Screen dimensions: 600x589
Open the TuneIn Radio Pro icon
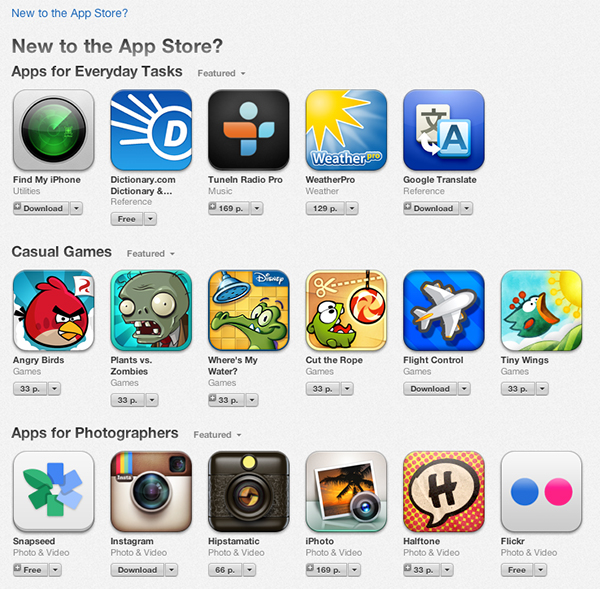(x=249, y=130)
